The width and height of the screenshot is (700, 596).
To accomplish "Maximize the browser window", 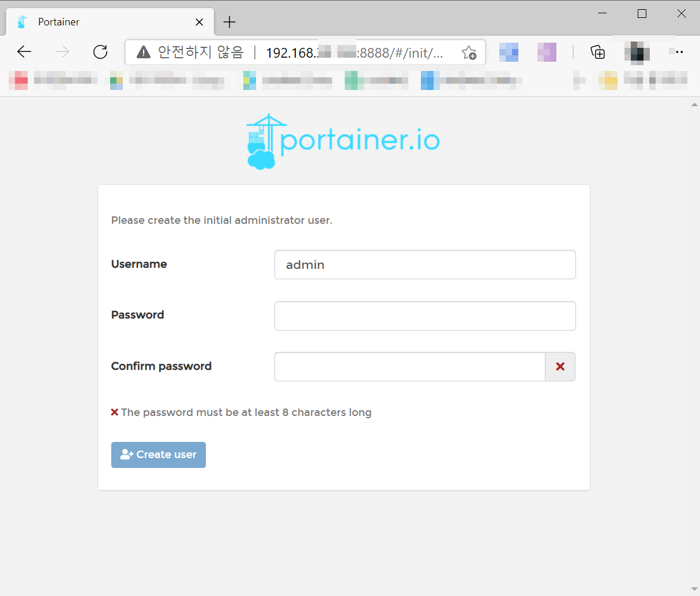I will (x=642, y=13).
